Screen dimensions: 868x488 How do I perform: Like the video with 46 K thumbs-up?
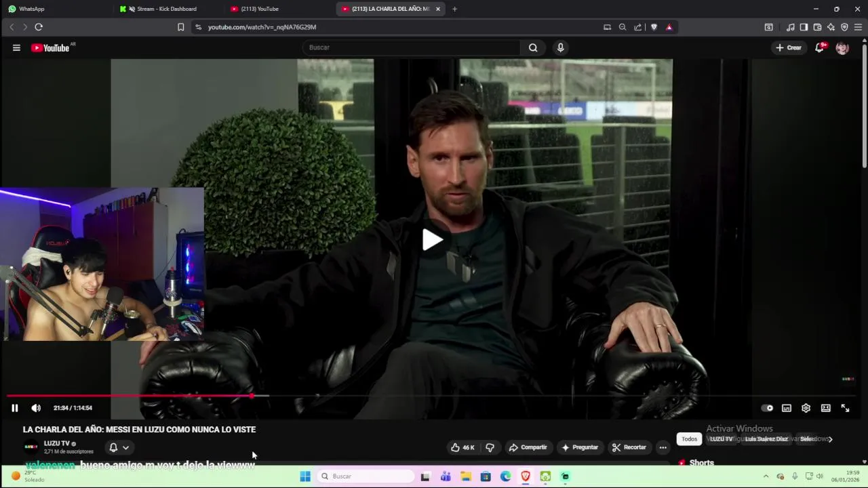coord(462,447)
